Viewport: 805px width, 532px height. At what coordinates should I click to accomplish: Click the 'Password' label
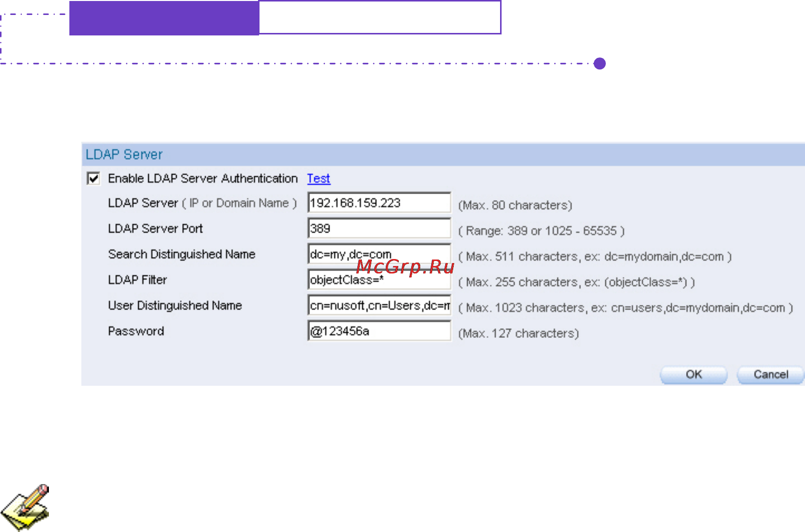136,331
